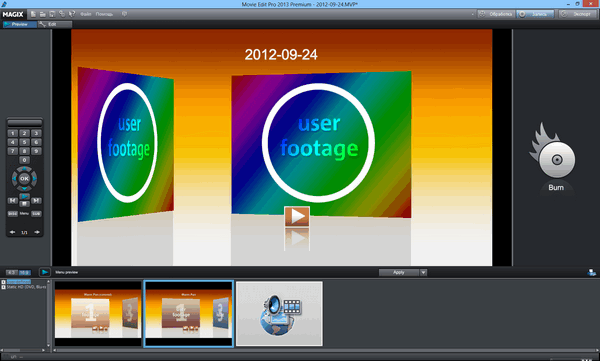The image size is (600, 361).
Task: Click remote control number 0
Action: pos(24,160)
